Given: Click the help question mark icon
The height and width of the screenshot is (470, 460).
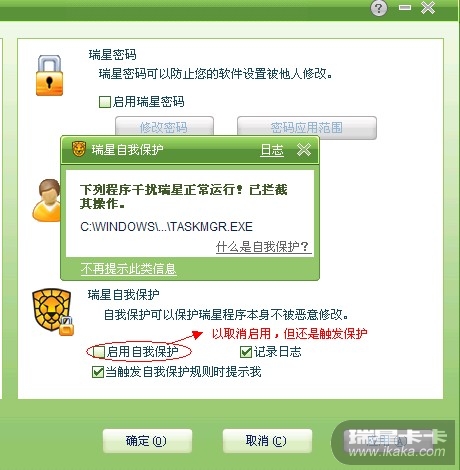Looking at the screenshot, I should (x=379, y=7).
